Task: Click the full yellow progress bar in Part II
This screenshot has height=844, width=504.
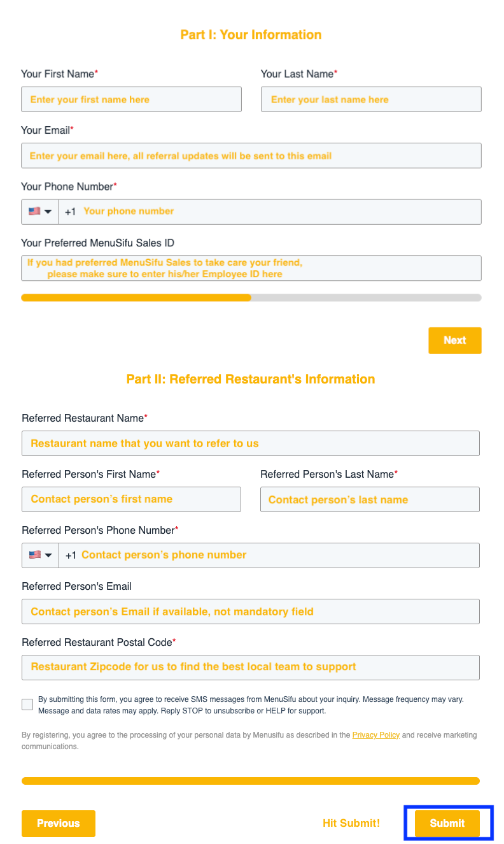Action: pos(251,780)
